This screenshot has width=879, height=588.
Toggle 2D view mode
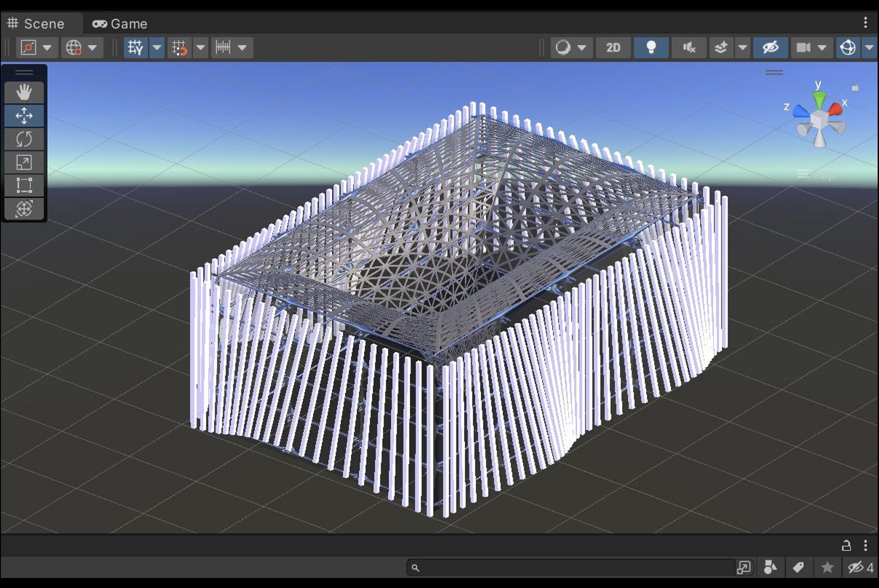613,47
